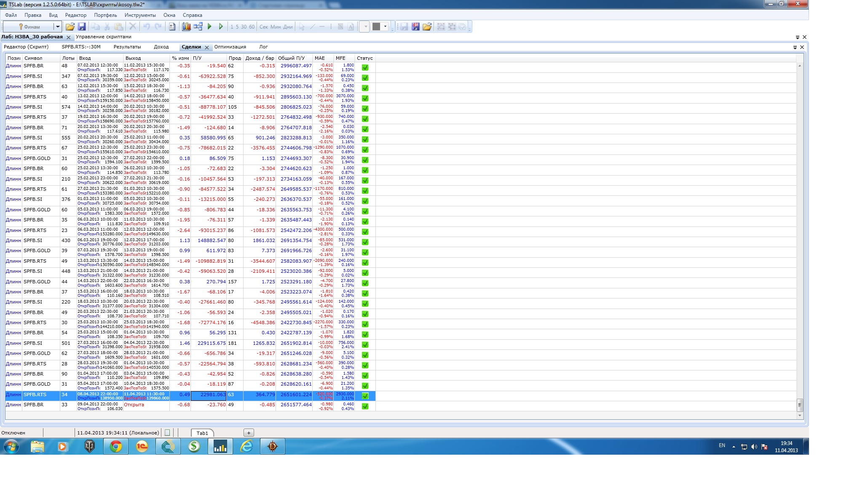Open the Портфель menu
Screen dimensions: 868x485
pos(105,15)
